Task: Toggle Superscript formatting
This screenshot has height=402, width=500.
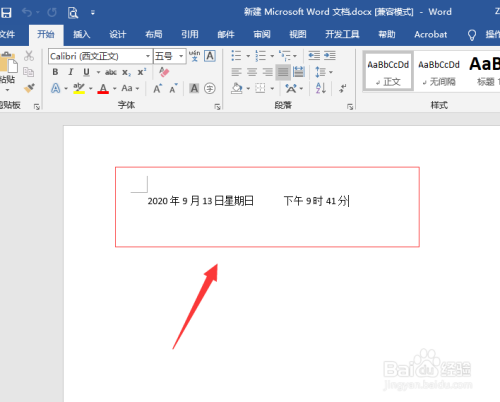Action: [x=142, y=72]
